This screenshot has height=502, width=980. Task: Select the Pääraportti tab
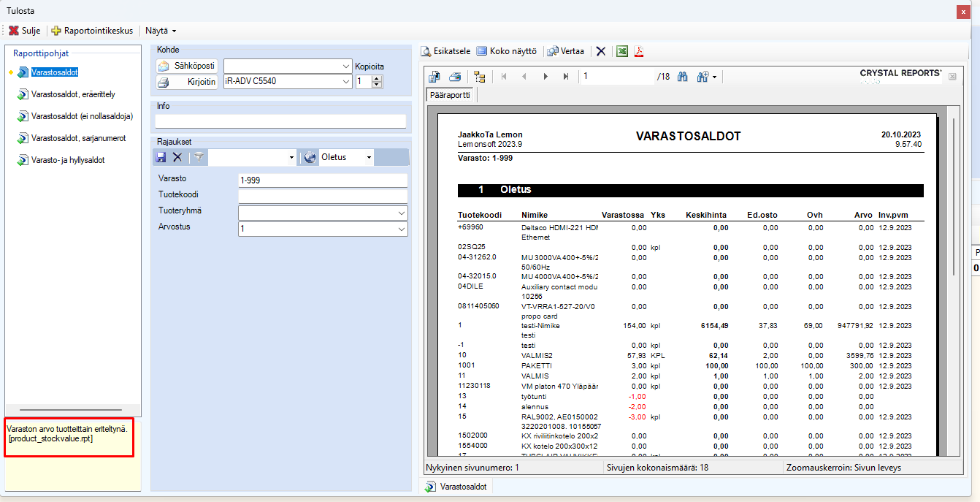coord(451,95)
